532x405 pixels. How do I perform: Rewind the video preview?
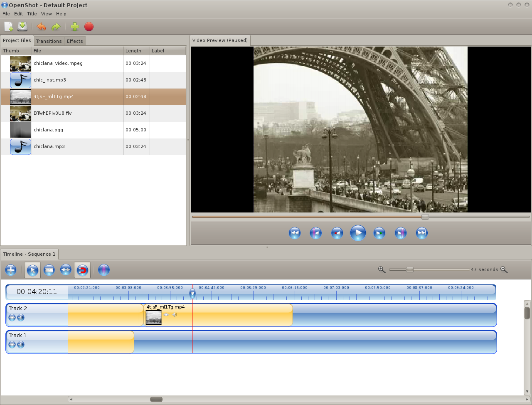point(337,233)
